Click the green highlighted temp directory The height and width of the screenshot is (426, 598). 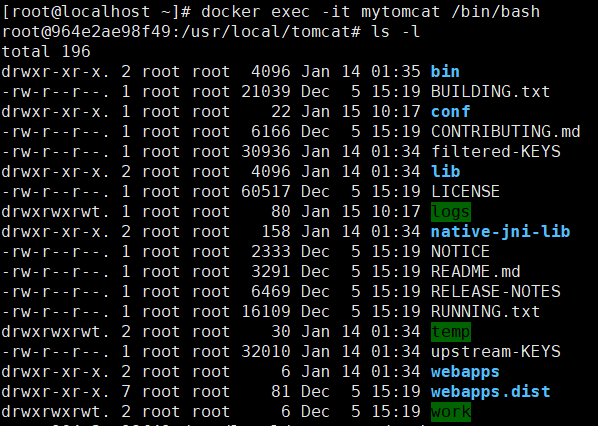(451, 332)
